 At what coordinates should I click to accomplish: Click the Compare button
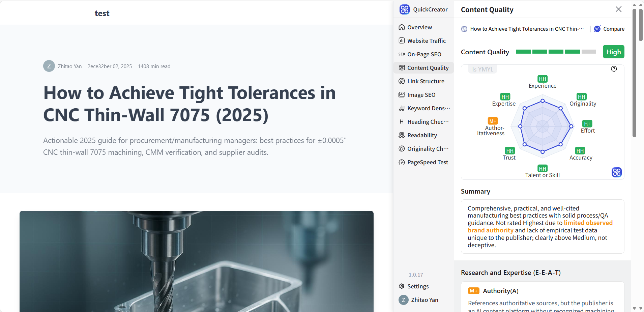609,29
